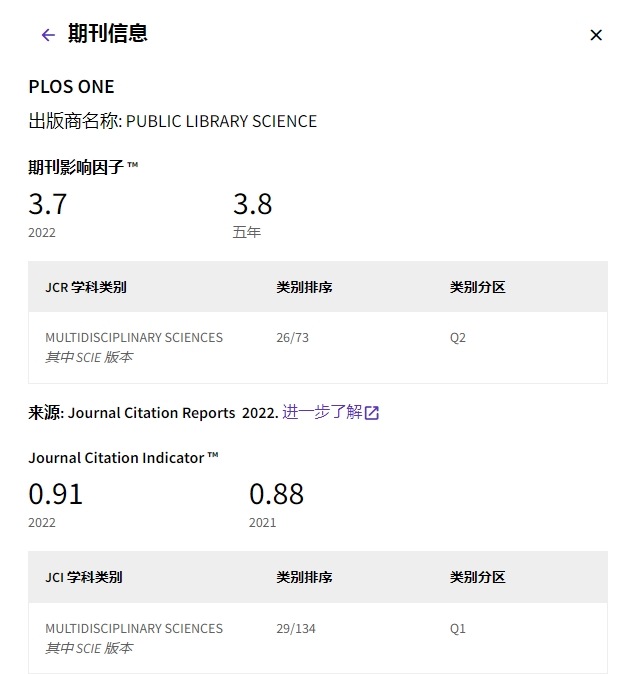This screenshot has width=641, height=674.
Task: Select the Q2 quartile cell
Action: [x=458, y=338]
